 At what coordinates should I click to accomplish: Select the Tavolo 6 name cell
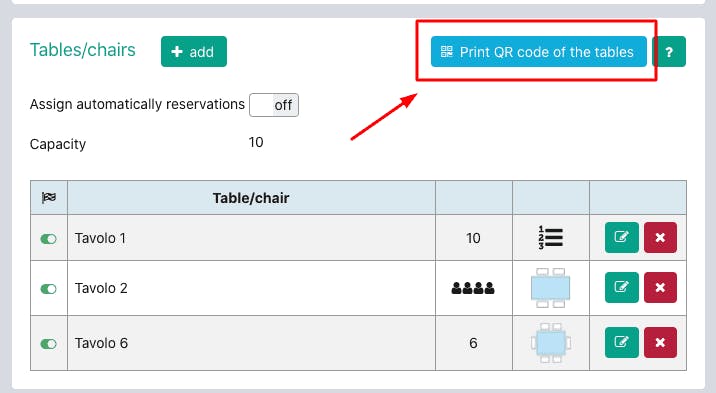point(251,343)
